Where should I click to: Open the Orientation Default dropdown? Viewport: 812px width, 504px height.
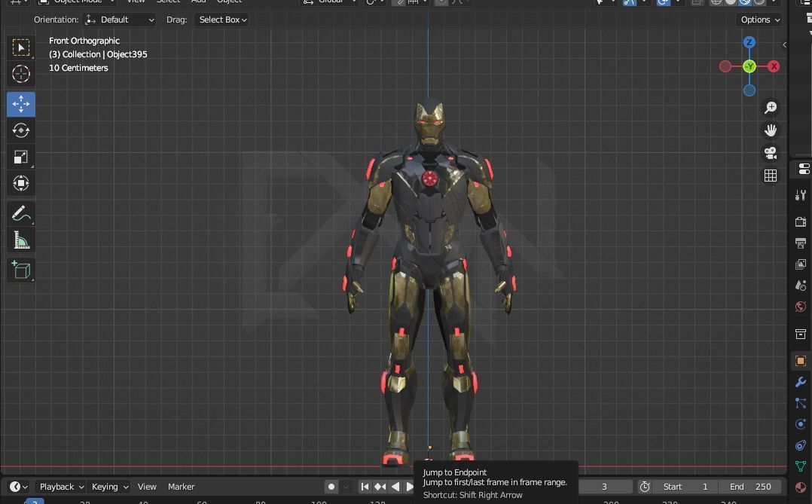[120, 20]
